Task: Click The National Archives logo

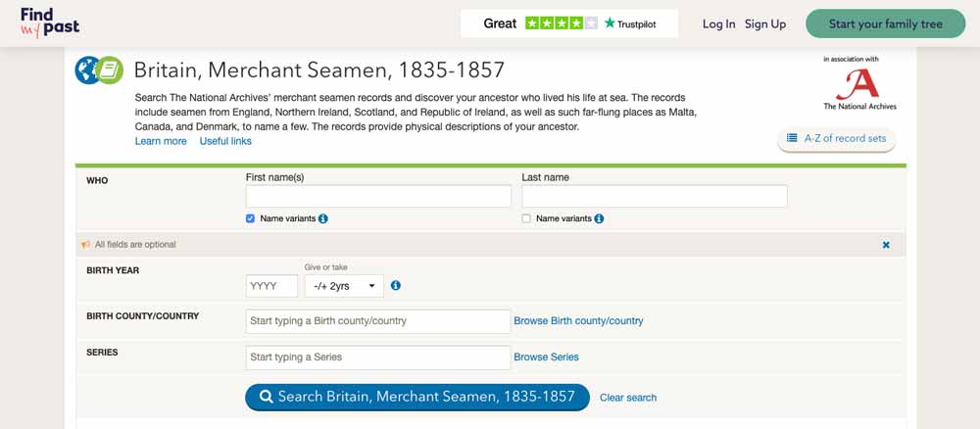Action: coord(859,83)
